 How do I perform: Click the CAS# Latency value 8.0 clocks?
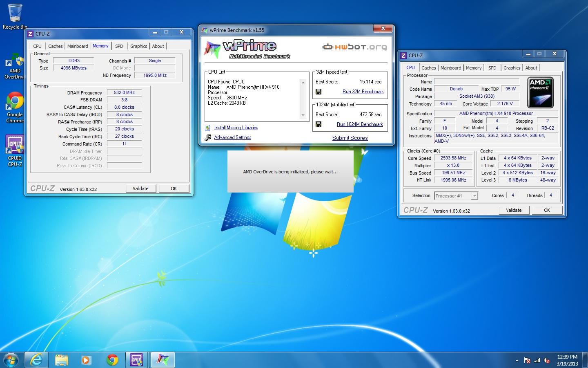[x=124, y=107]
